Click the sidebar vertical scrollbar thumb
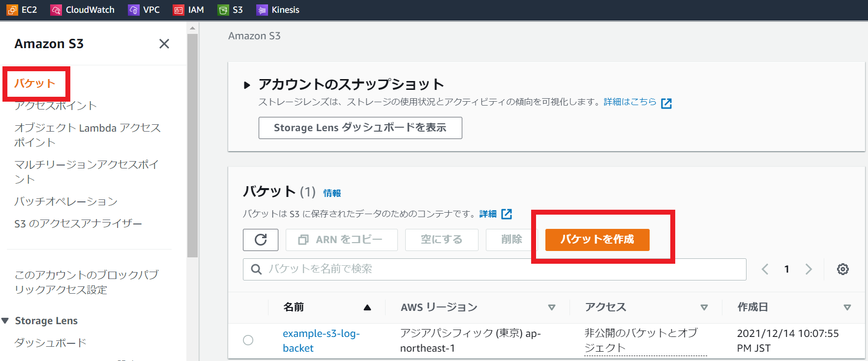 tap(192, 145)
